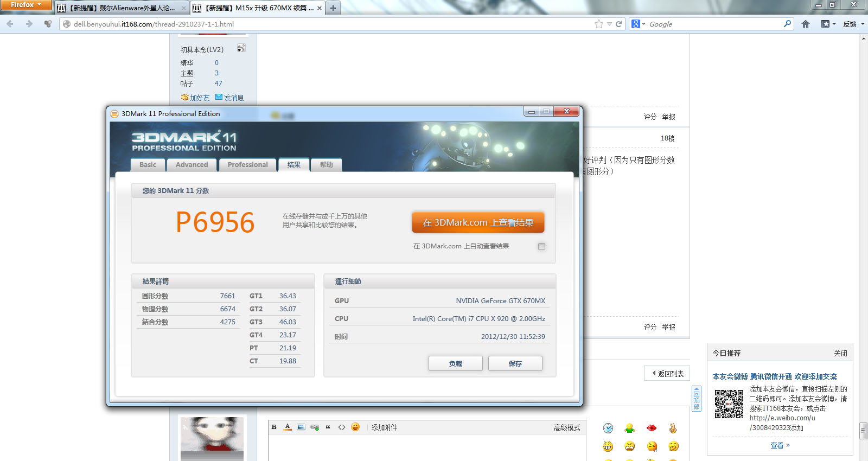Click the timestamp 2012/12/30 11:52:39
Viewport: 868px width, 461px height.
click(513, 337)
